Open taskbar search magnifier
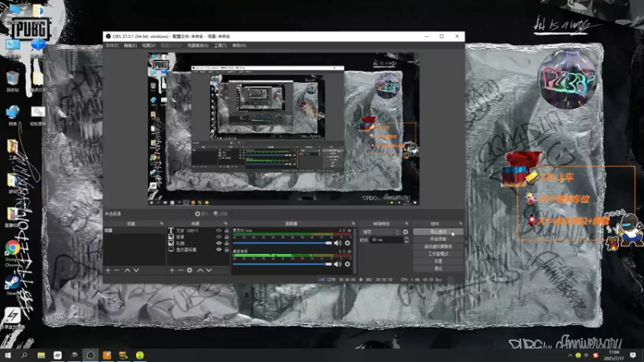Screen dimensions: 644x362 tap(24, 355)
